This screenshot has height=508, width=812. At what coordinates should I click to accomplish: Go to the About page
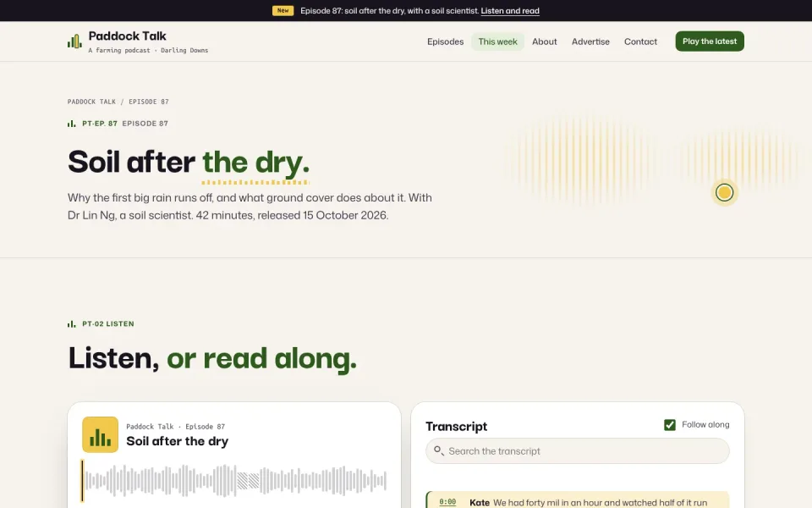[x=544, y=41]
